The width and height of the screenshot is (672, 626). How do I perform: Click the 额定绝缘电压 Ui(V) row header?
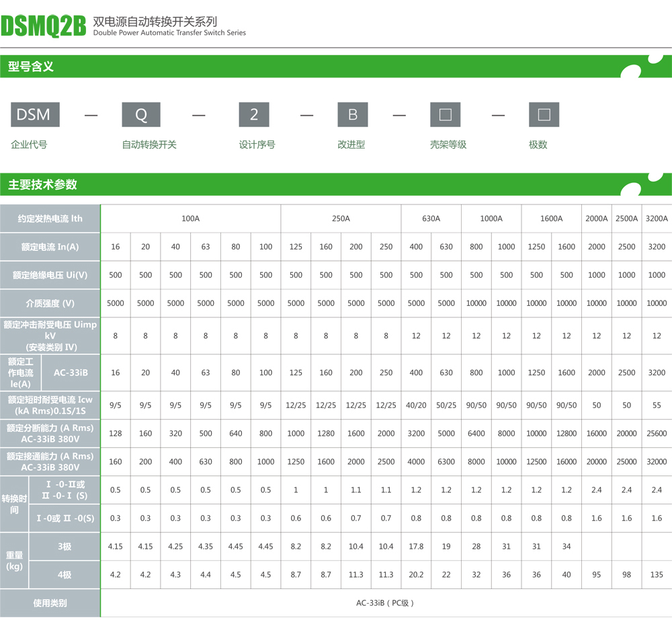coord(50,275)
